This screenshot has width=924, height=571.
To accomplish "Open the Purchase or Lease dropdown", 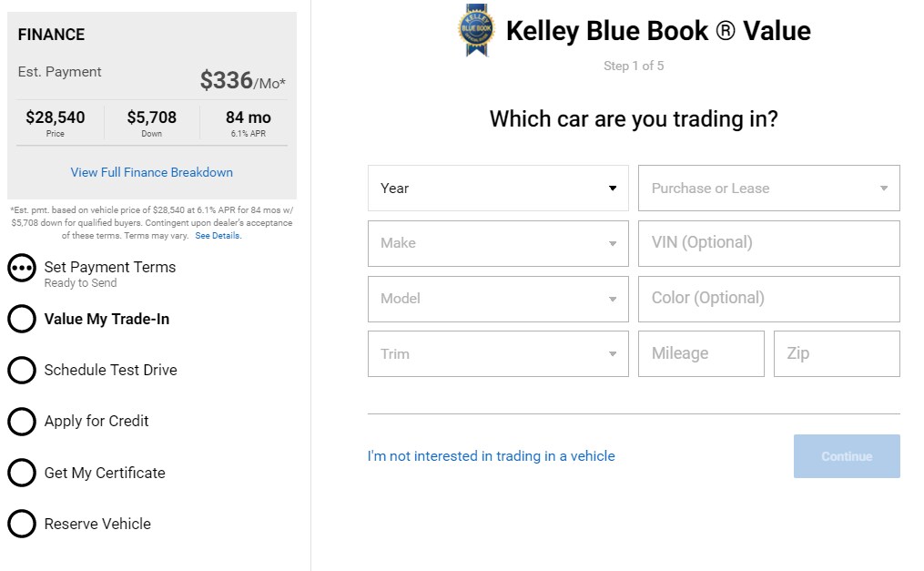I will (769, 188).
